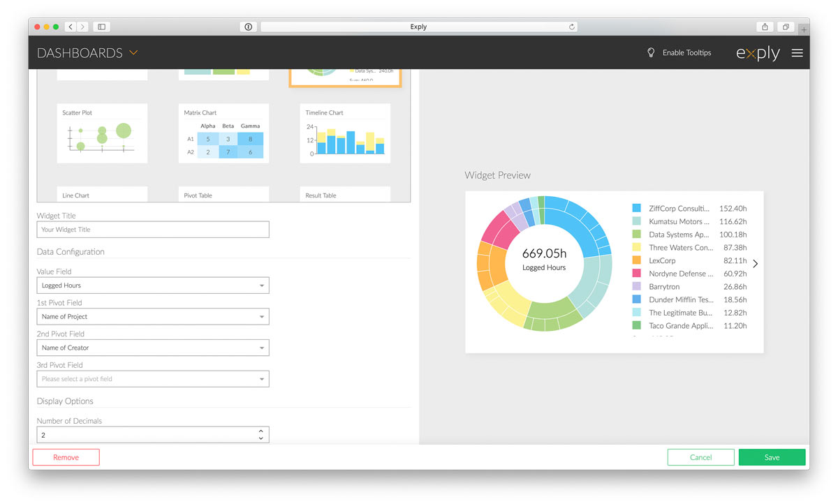This screenshot has height=504, width=838.
Task: Click the Exply logo
Action: 758,53
